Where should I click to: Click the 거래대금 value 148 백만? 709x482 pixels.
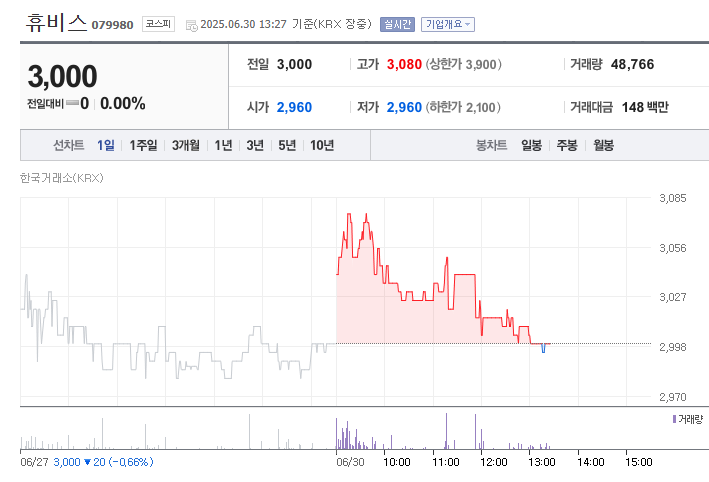645,107
